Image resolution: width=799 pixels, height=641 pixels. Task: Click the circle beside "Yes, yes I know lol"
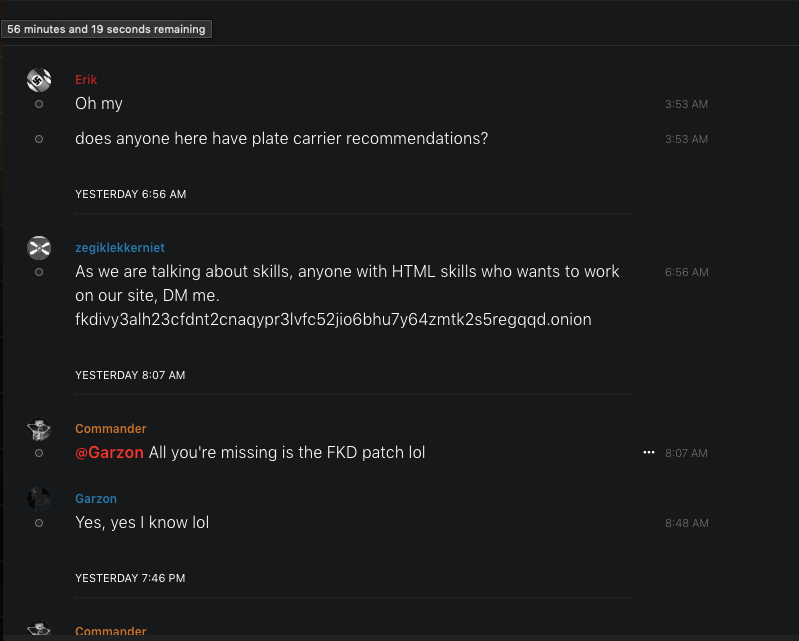click(39, 523)
